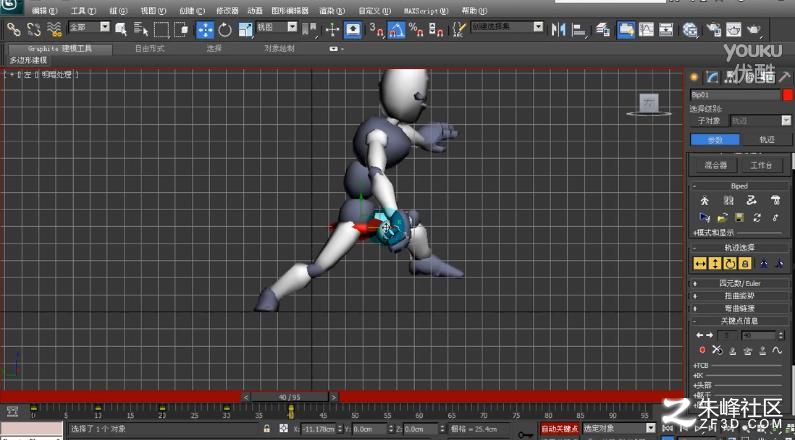The height and width of the screenshot is (440, 795).
Task: Toggle Graphite Modeling Tools ribbon
Action: click(626, 29)
